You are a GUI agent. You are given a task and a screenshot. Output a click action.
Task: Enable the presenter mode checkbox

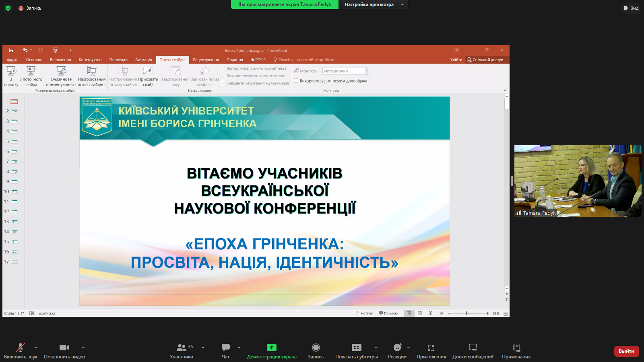click(x=296, y=81)
